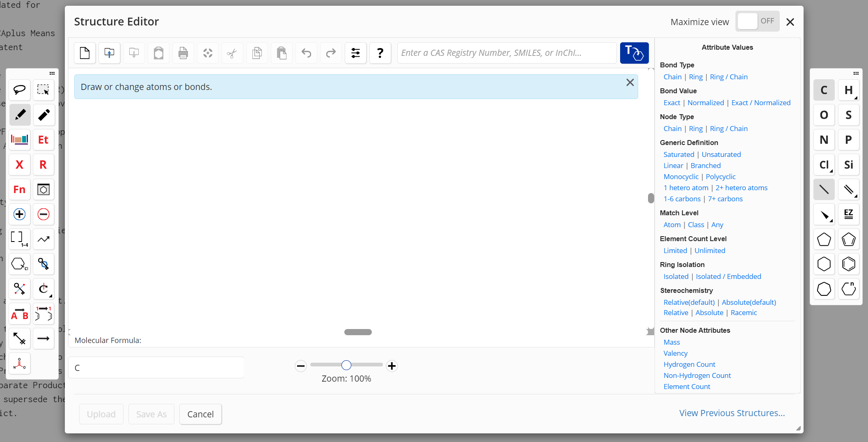
Task: Set Match Level to Class
Action: [696, 225]
